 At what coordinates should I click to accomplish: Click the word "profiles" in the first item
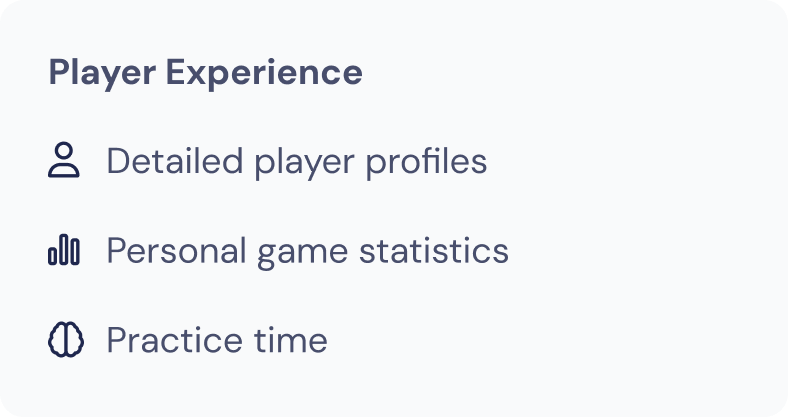[x=426, y=162]
